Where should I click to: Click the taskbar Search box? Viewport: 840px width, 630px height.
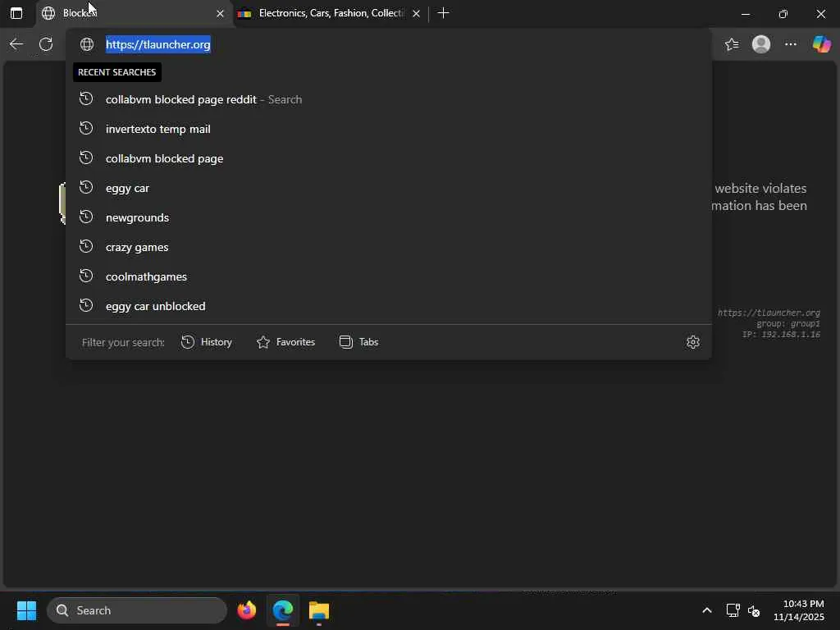pos(137,610)
